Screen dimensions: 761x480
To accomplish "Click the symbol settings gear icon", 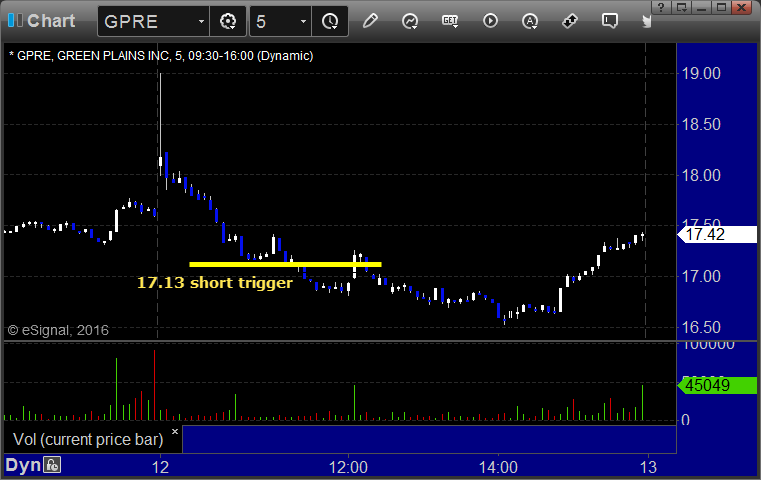I will (x=228, y=21).
